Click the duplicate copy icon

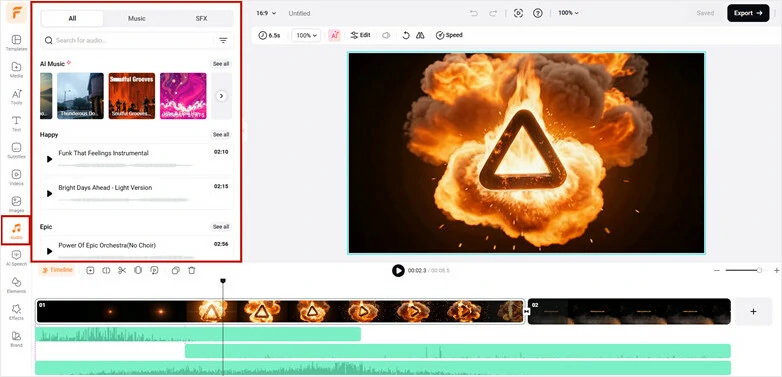pyautogui.click(x=176, y=270)
